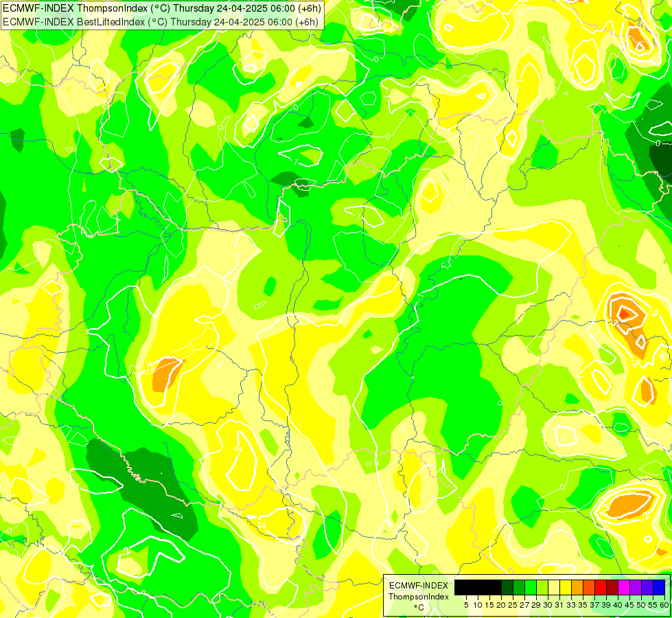Click the legend tick label '31'
The image size is (672, 618).
559,605
